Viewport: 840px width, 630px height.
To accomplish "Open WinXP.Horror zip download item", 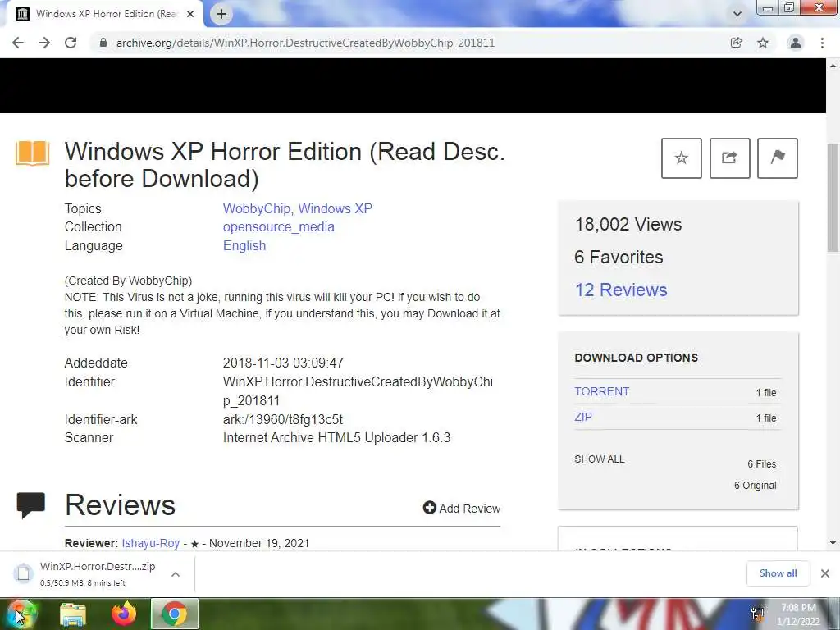I will point(85,573).
